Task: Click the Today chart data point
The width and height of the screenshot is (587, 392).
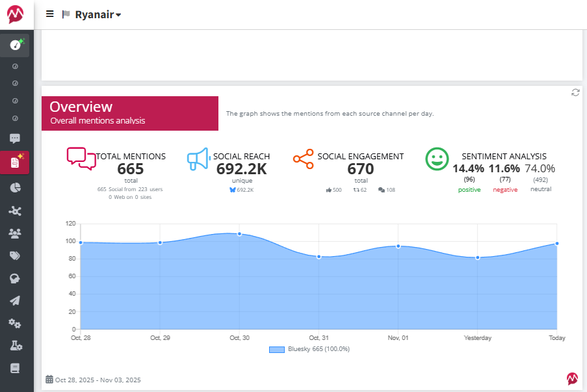Action: pos(557,244)
